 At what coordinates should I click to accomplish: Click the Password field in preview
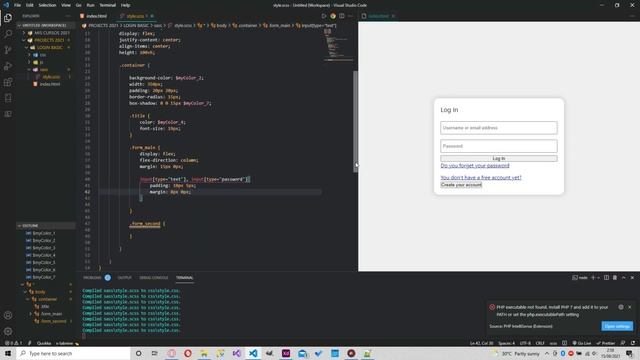pyautogui.click(x=499, y=146)
